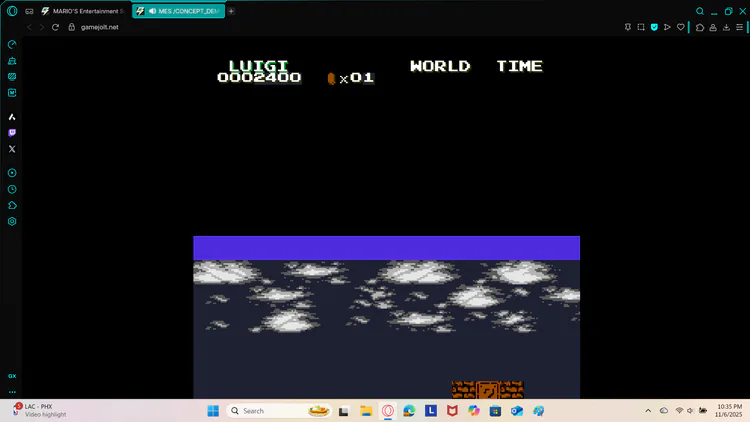The height and width of the screenshot is (422, 750).
Task: Open McAfee from the taskbar
Action: (452, 411)
